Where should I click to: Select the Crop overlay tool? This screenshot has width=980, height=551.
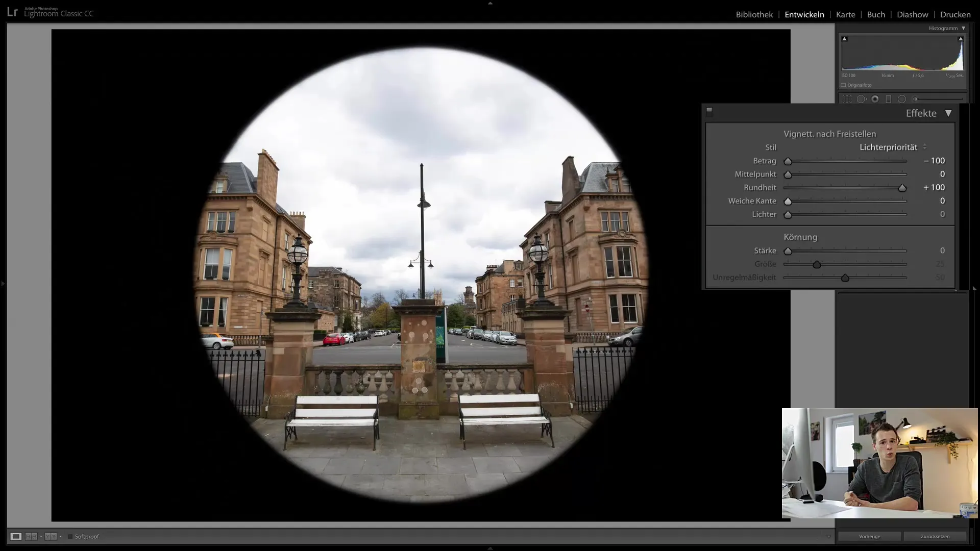847,99
